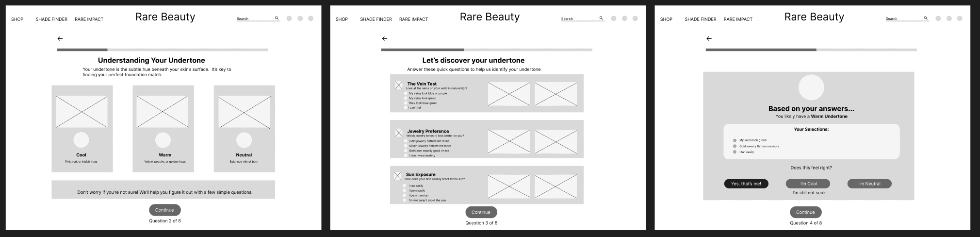
Task: Select 'I burn easily' option
Action: tap(405, 190)
